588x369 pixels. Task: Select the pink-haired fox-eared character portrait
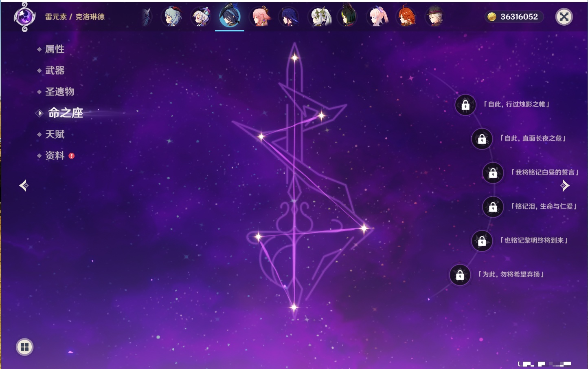pyautogui.click(x=260, y=16)
